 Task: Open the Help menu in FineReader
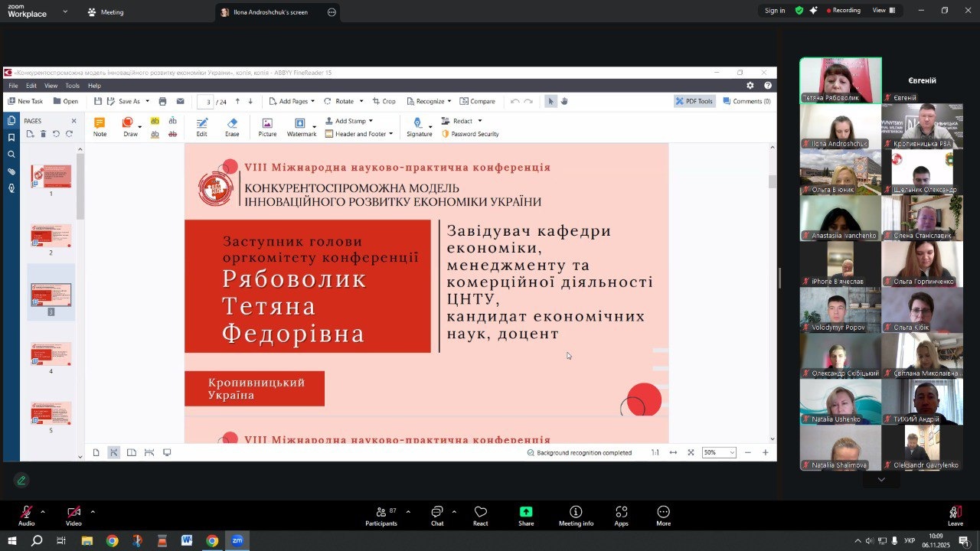click(94, 86)
